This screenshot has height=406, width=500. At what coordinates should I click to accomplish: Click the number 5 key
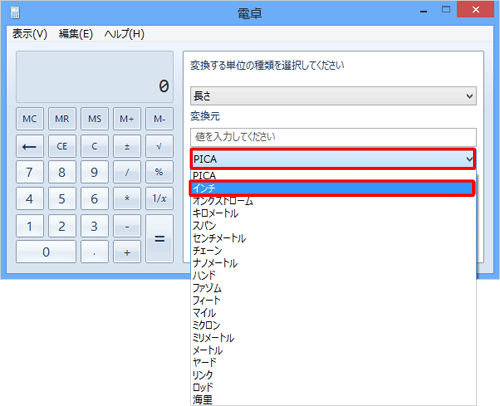[62, 199]
